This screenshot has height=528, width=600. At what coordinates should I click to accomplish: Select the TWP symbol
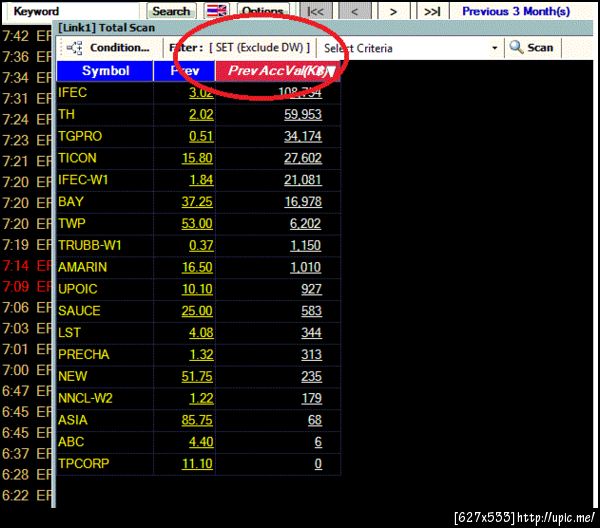coord(72,223)
